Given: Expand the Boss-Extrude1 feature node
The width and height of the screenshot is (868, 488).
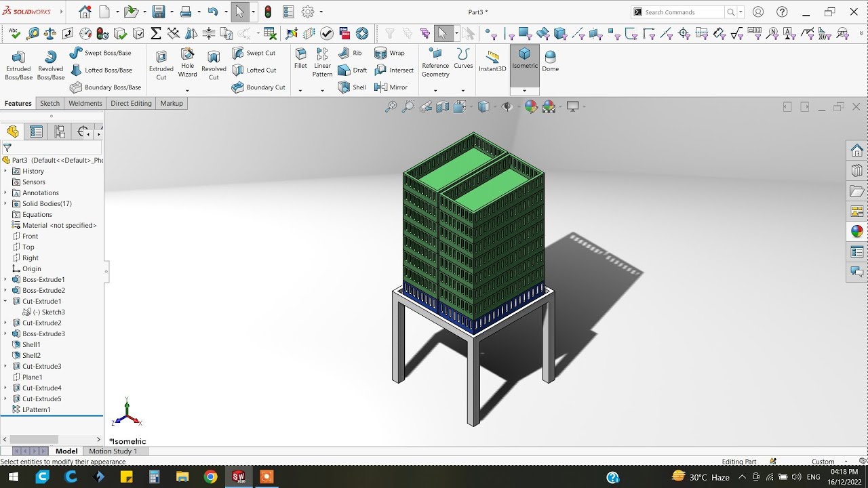Looking at the screenshot, I should (x=5, y=280).
